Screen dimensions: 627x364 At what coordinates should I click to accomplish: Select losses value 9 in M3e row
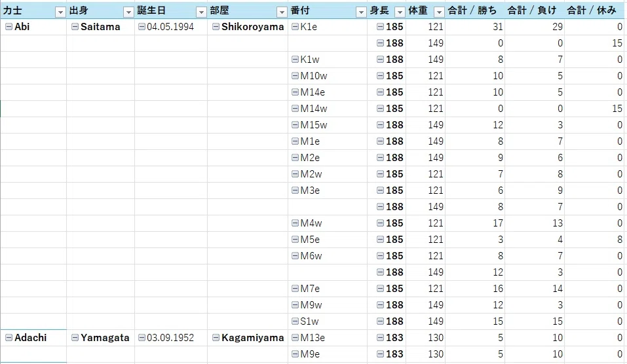click(x=534, y=191)
